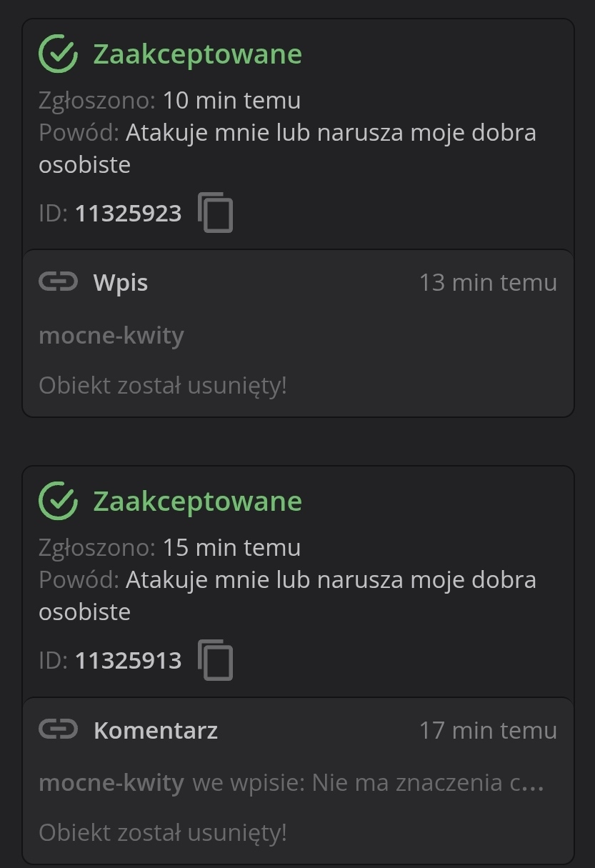Select the ID number 11325923
595x868 pixels.
click(x=129, y=213)
